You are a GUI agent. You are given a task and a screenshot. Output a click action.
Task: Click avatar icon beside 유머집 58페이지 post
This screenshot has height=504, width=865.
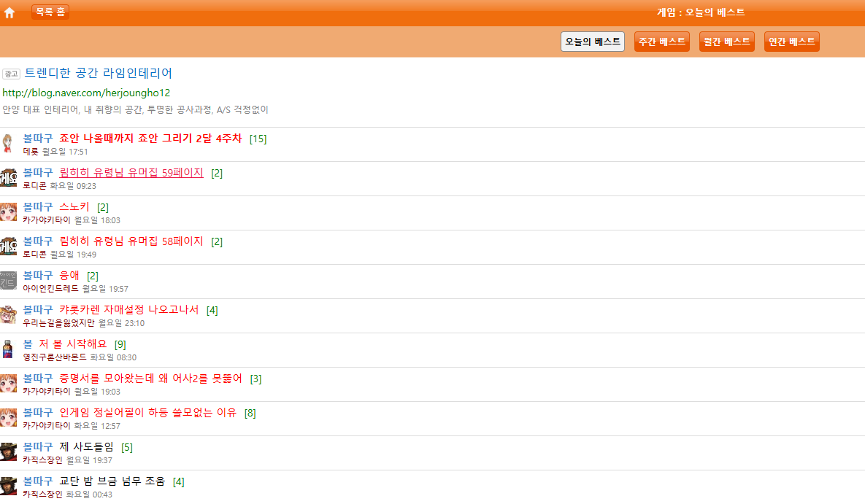point(8,246)
